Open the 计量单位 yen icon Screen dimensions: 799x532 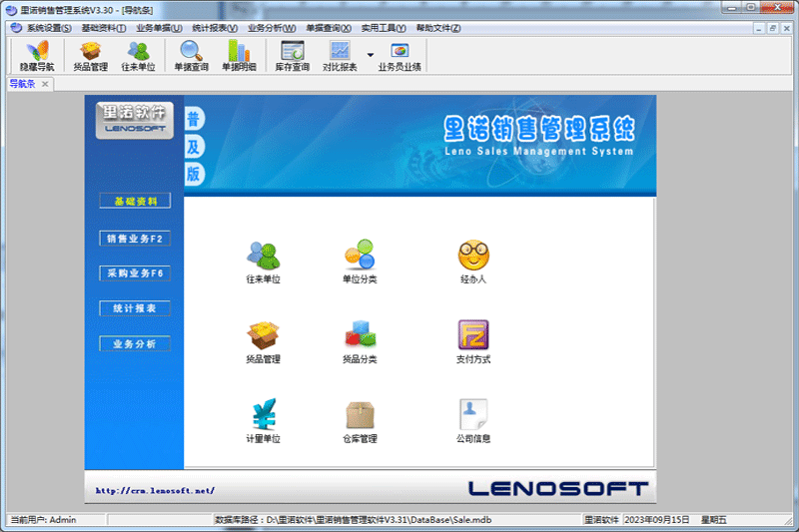click(263, 421)
